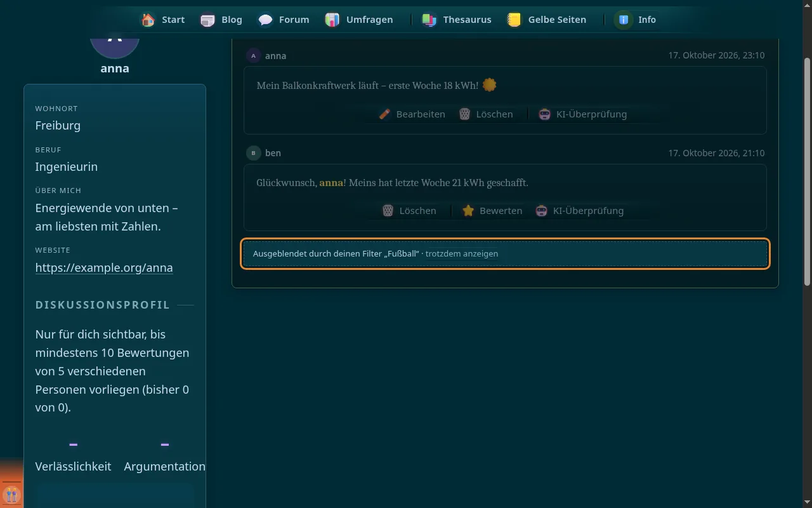Image resolution: width=812 pixels, height=508 pixels.
Task: Click the badge icon after "18 kWh!"
Action: point(489,85)
